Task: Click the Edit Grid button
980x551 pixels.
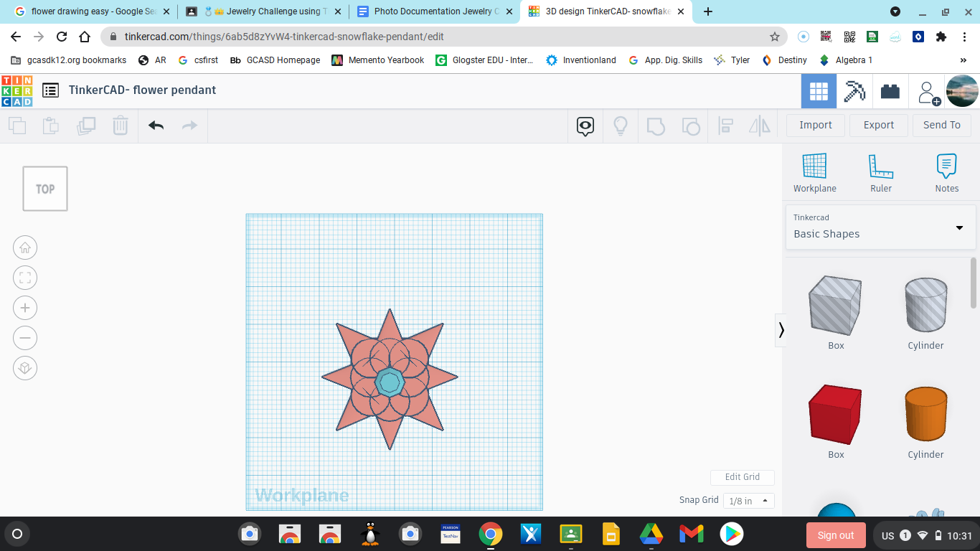Action: (742, 477)
